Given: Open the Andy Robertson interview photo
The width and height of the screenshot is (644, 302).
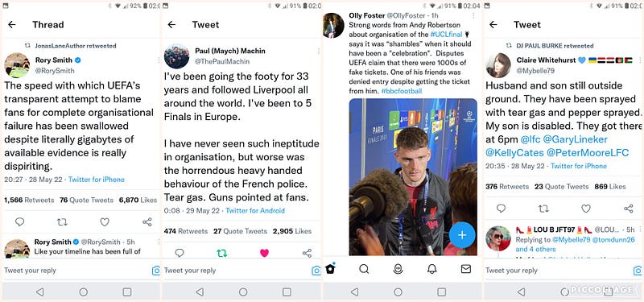Looking at the screenshot, I should coord(413,176).
